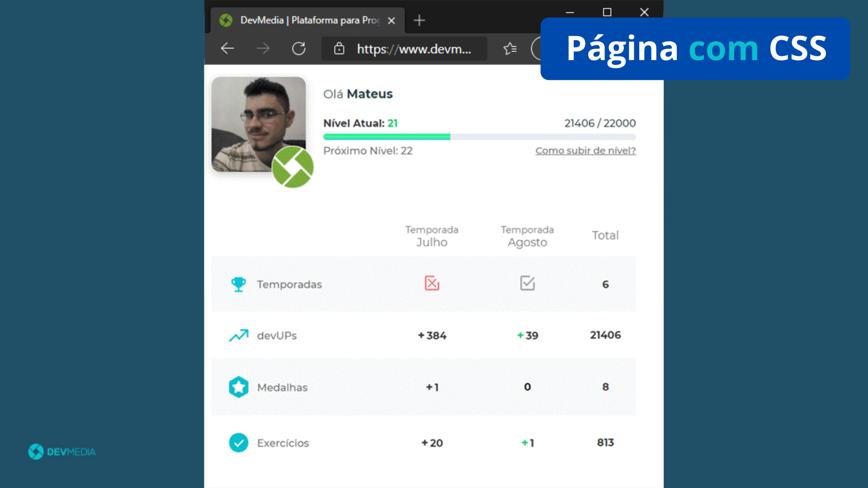Open 'Como subir de nível?' link

pos(585,150)
